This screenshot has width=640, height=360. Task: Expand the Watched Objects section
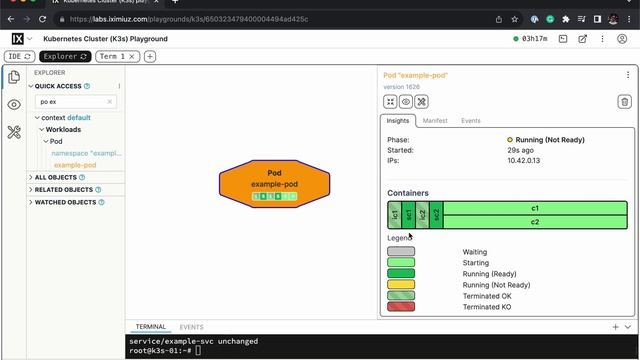(31, 202)
